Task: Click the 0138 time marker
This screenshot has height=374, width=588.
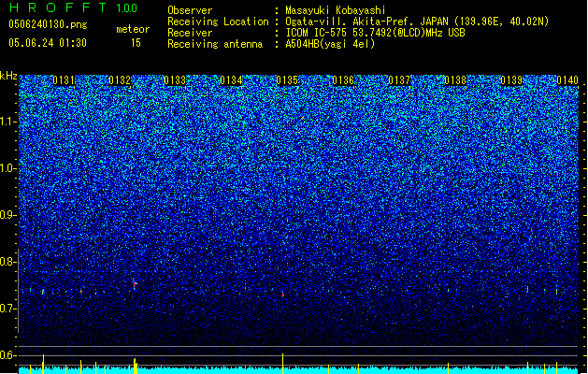Action: (x=455, y=80)
